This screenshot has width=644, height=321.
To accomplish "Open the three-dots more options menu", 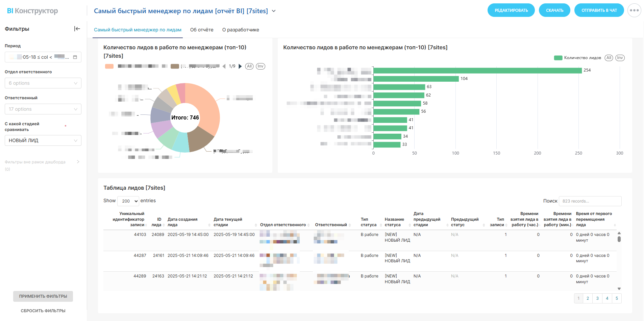I will tap(634, 10).
